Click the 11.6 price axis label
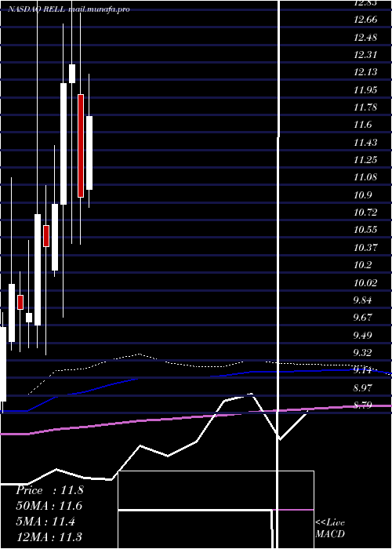Screen dimensions: 392x549 click(x=362, y=125)
